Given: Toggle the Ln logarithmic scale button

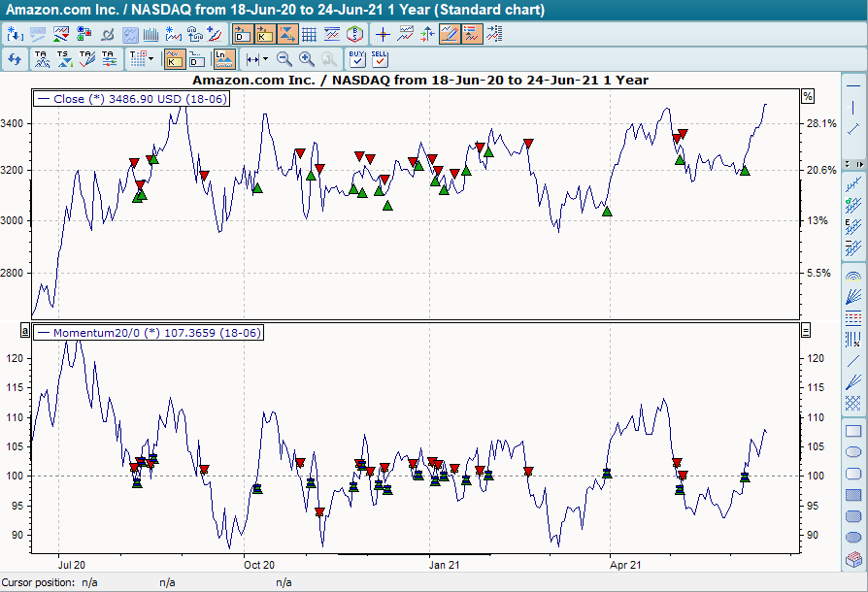Looking at the screenshot, I should click(220, 58).
